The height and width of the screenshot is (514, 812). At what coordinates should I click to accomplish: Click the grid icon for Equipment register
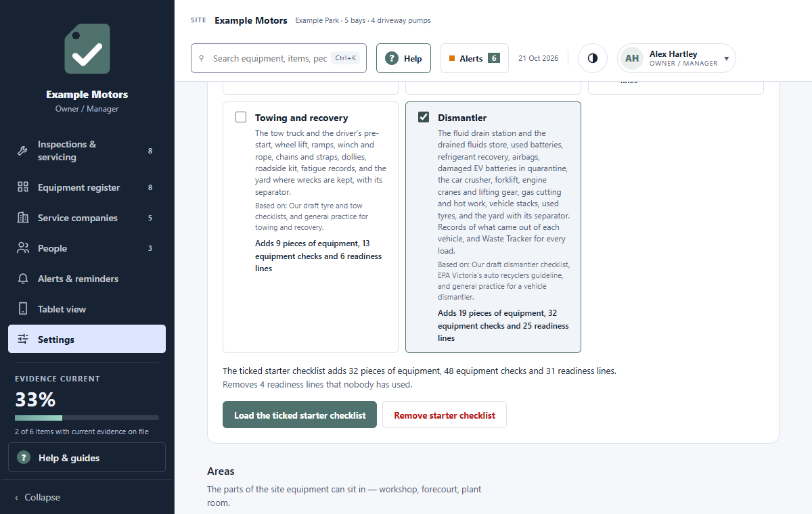(23, 187)
